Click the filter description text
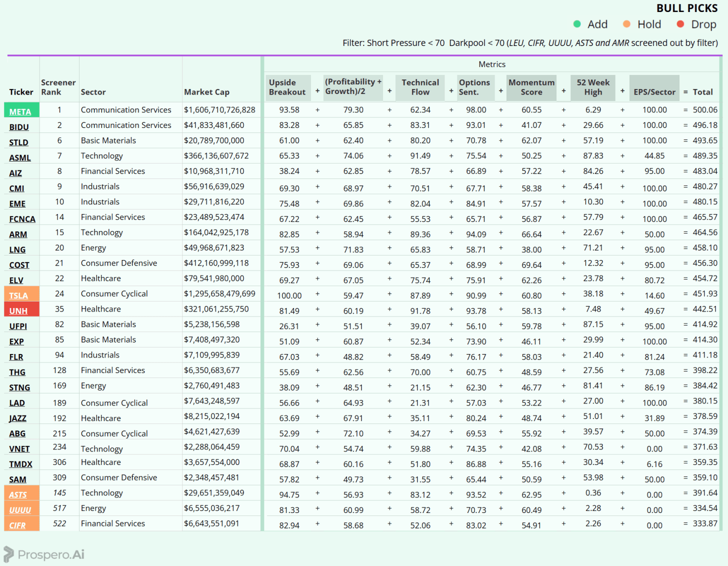 click(x=530, y=43)
